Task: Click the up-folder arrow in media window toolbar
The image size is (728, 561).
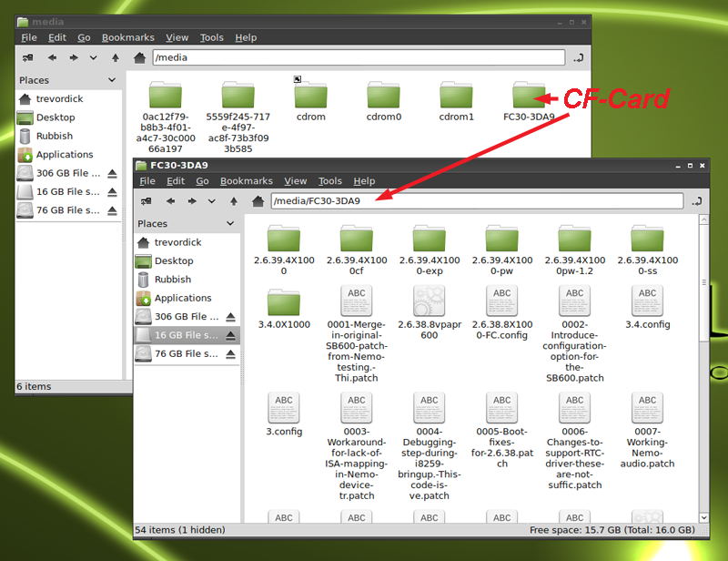Action: tap(115, 57)
